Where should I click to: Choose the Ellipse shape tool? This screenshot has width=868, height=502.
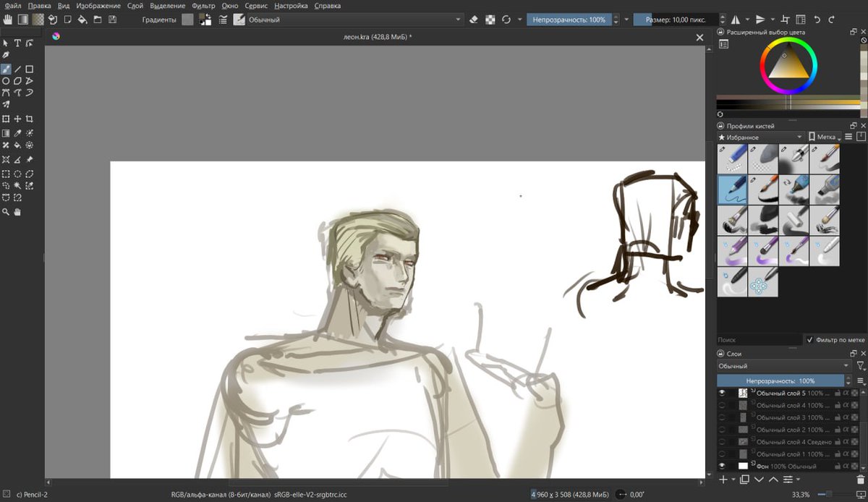[x=6, y=81]
